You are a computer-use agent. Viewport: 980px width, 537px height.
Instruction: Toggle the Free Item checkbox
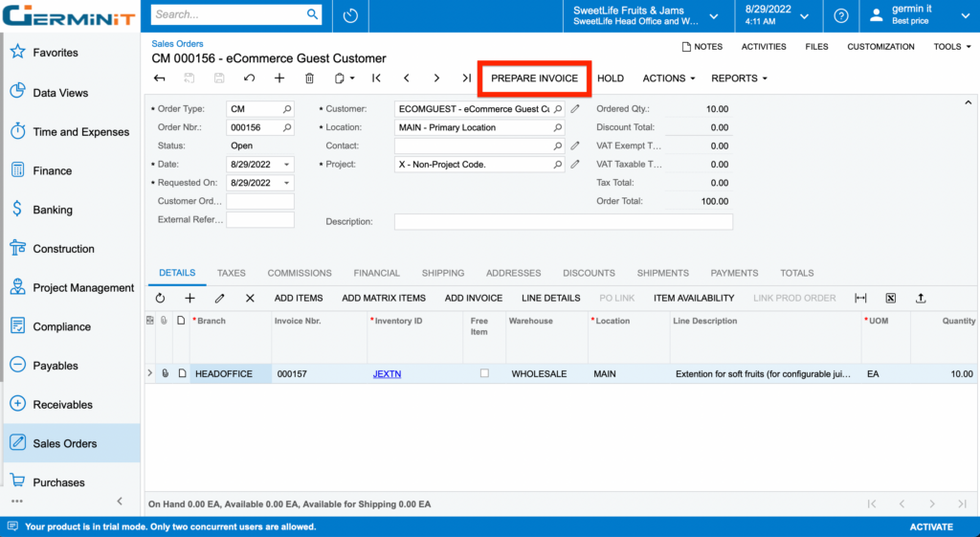[x=484, y=373]
